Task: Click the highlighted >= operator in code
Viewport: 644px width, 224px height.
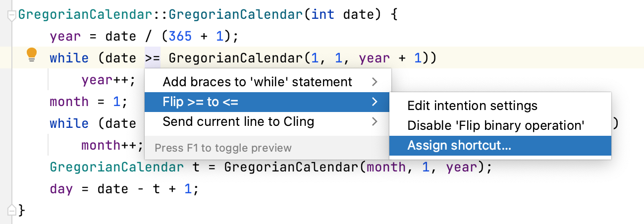Action: (x=152, y=58)
